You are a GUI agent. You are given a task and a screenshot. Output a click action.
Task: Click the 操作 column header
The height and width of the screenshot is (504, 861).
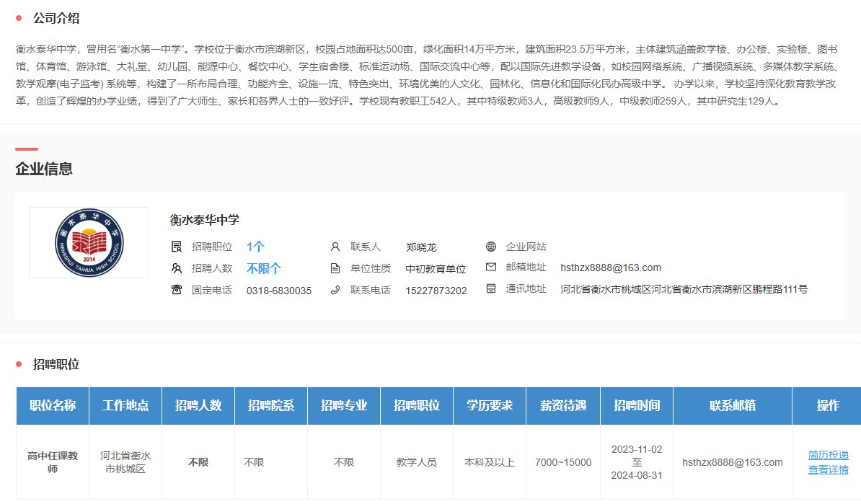827,405
